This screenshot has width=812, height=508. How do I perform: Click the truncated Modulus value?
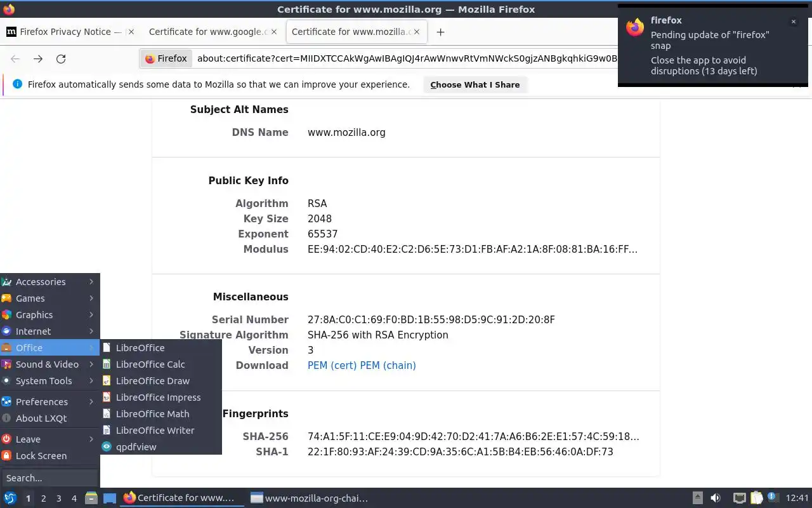(x=473, y=250)
